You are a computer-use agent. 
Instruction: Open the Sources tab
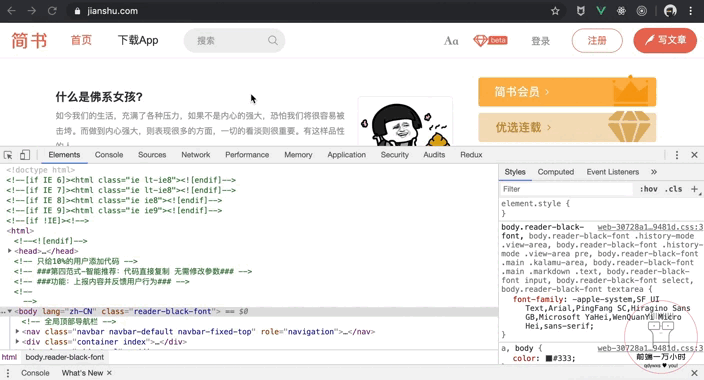[x=152, y=155]
